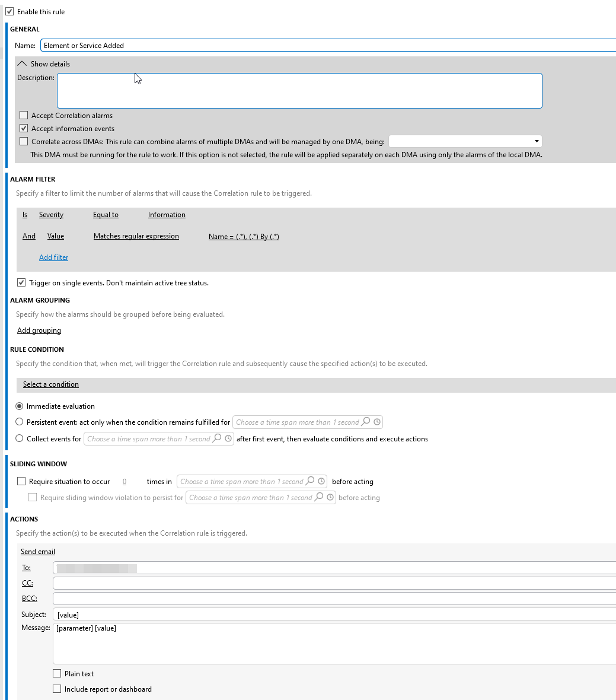Click the CC input field

pyautogui.click(x=334, y=583)
